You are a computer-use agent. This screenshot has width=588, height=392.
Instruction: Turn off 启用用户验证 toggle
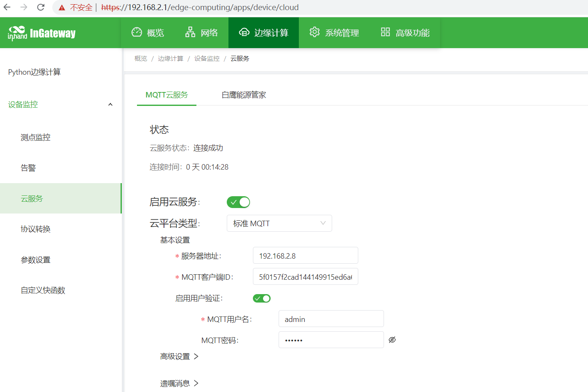coord(261,298)
